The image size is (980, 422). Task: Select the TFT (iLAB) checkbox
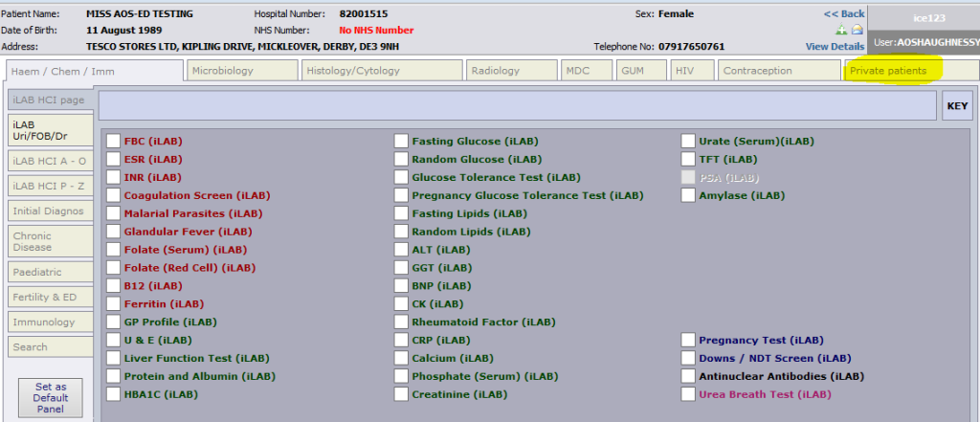click(x=688, y=160)
